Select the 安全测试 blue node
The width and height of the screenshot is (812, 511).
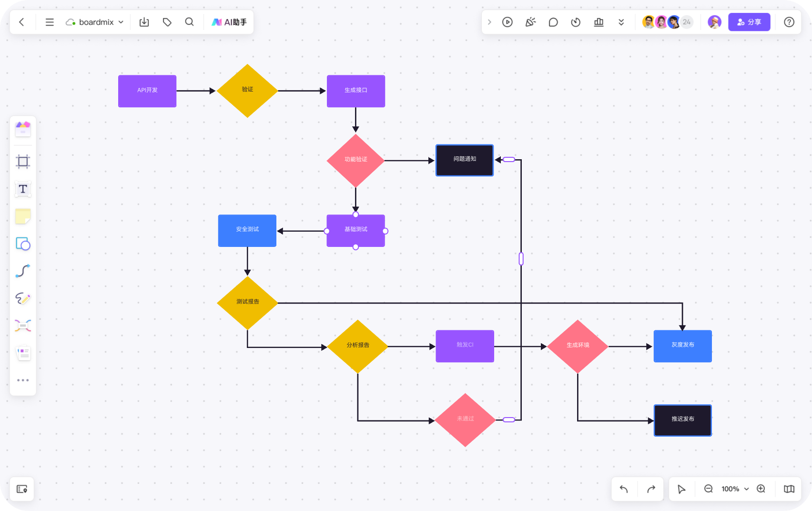click(247, 231)
